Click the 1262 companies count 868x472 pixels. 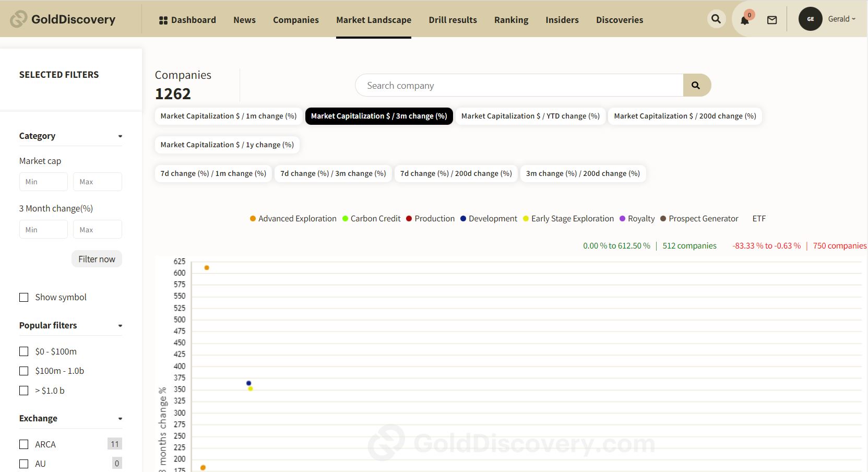pyautogui.click(x=173, y=94)
